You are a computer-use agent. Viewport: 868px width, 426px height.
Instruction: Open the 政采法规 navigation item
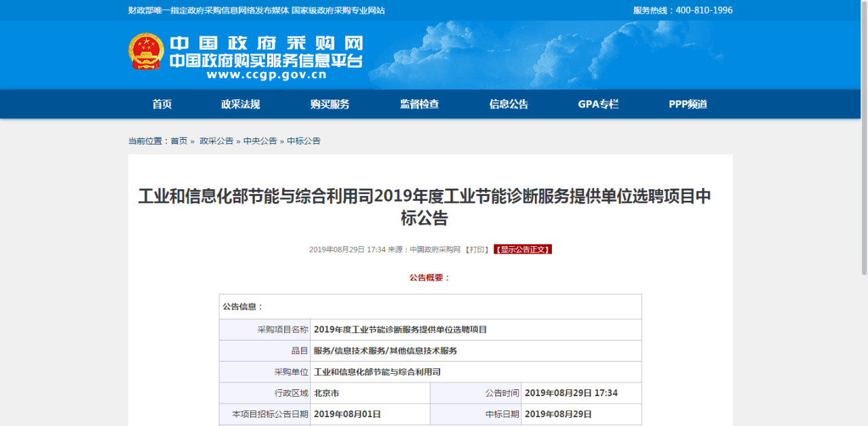coord(241,104)
